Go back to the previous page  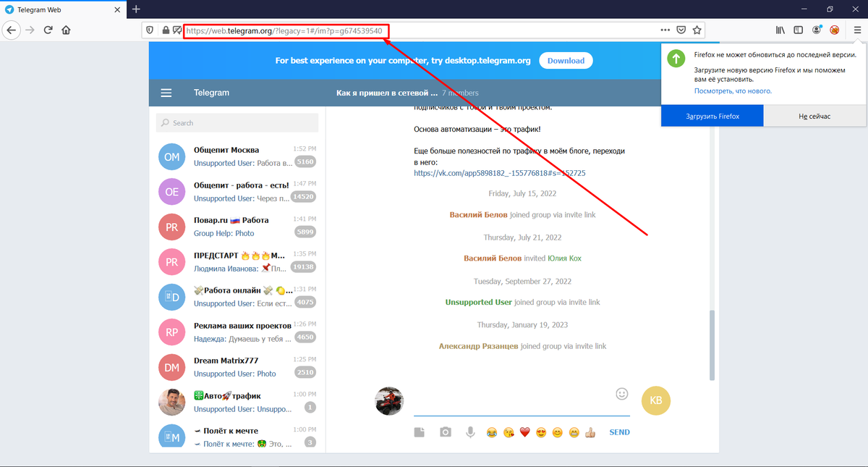11,30
